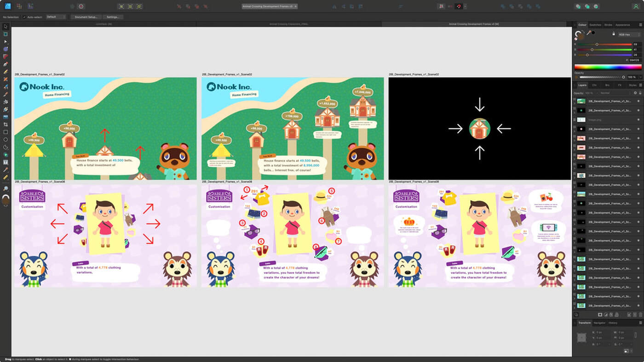Open the snapping options dropdown arrow
The width and height of the screenshot is (644, 362).
465,6
